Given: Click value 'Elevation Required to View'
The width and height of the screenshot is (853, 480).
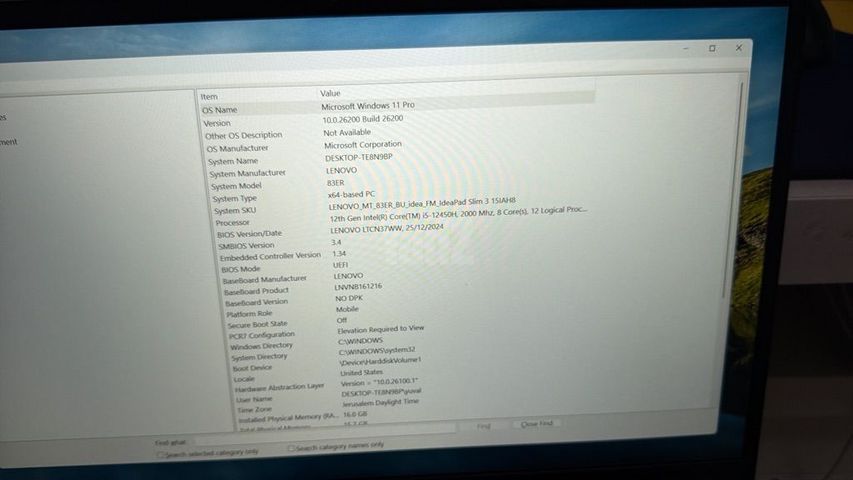Looking at the screenshot, I should (x=381, y=329).
